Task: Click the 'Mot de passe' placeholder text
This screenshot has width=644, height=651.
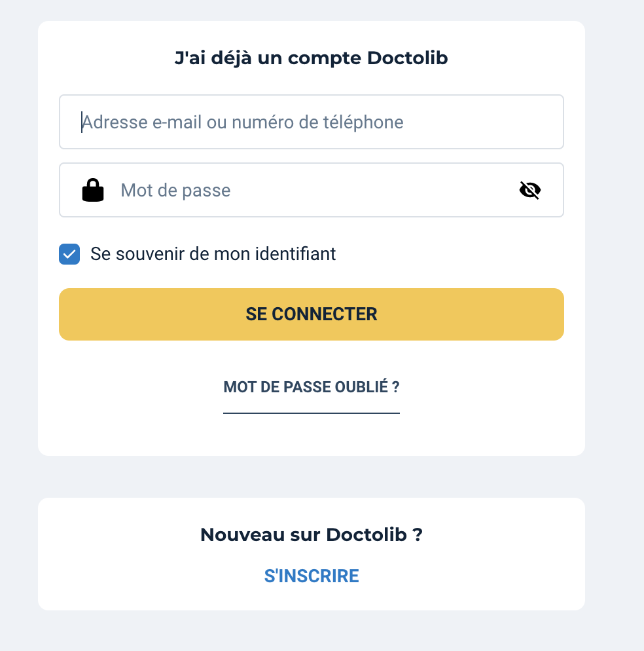Action: click(x=175, y=191)
